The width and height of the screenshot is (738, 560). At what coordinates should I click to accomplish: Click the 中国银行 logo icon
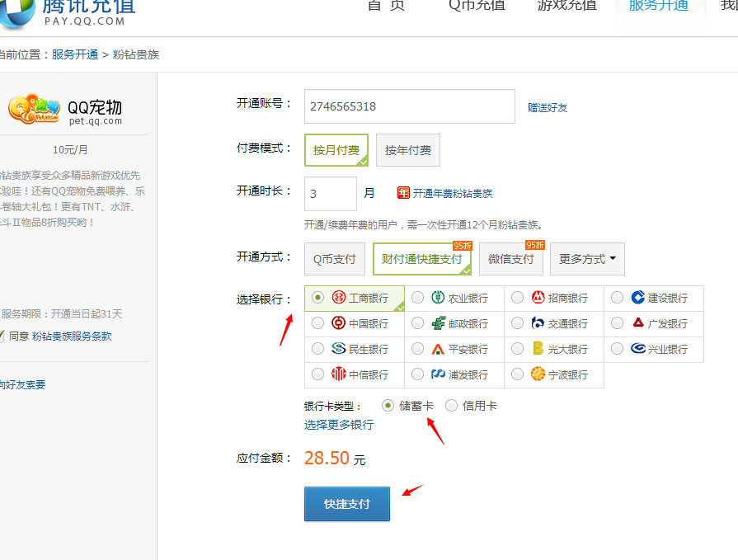click(338, 322)
